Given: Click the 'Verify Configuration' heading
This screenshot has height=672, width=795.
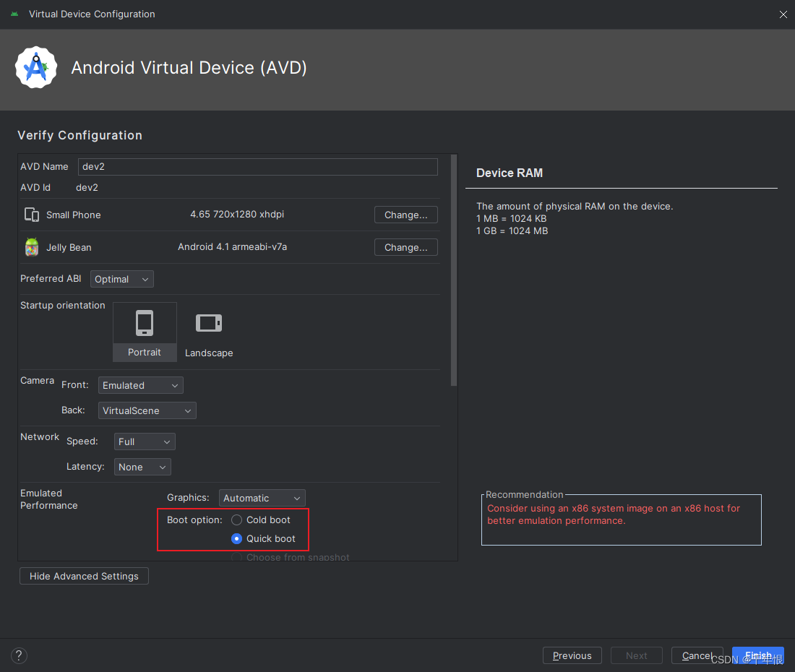Looking at the screenshot, I should (79, 135).
